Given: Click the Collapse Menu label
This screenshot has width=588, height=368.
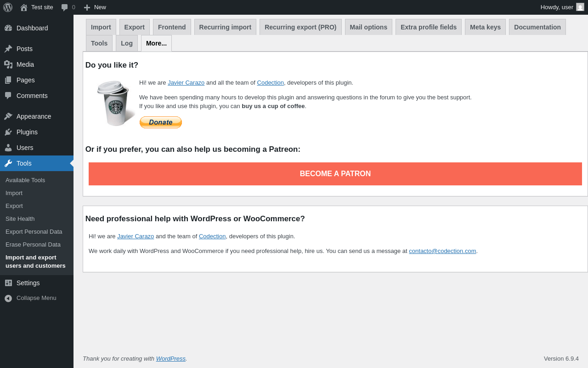Looking at the screenshot, I should [36, 298].
